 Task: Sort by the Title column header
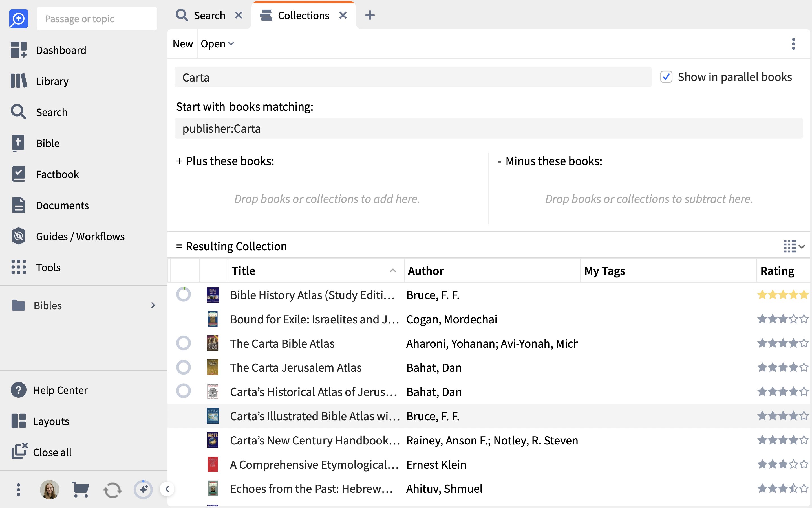[x=316, y=271]
